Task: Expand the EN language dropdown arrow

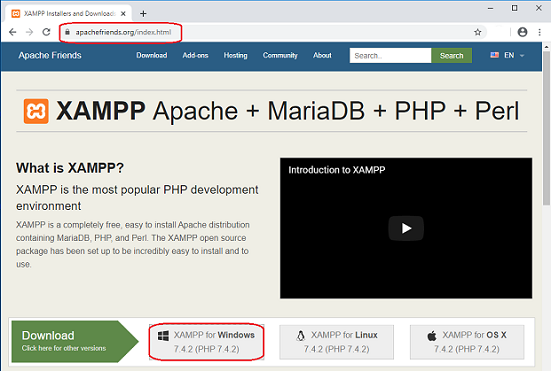Action: pos(522,56)
